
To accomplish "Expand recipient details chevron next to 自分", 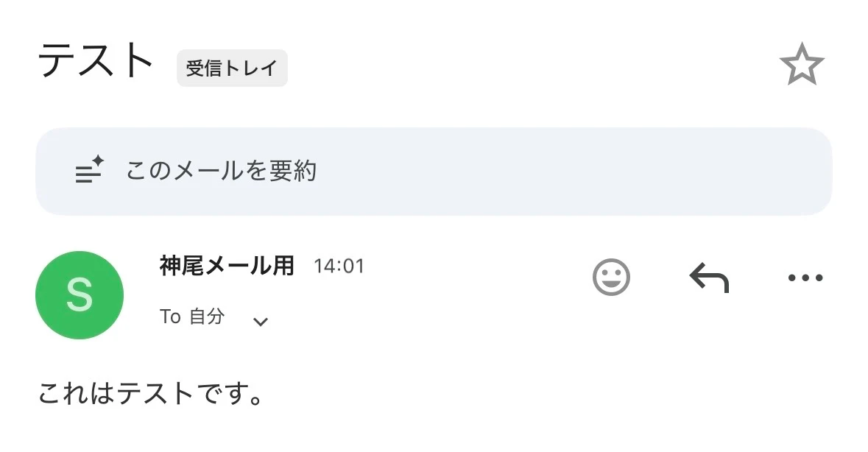I will pyautogui.click(x=260, y=321).
